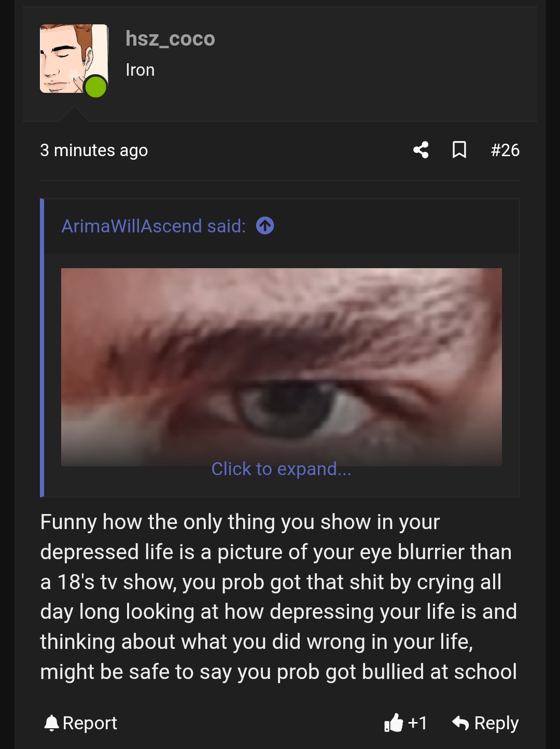Click the Report bell icon
Screen dimensions: 560x749
click(x=51, y=723)
